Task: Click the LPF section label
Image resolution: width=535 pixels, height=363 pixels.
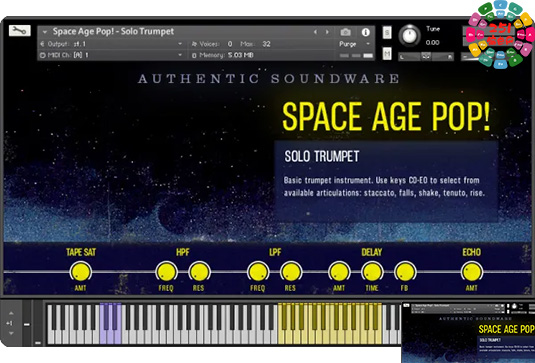Action: click(275, 252)
